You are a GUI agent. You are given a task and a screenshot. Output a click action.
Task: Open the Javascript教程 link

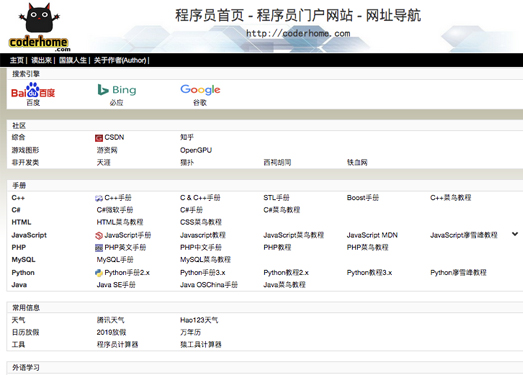pos(203,235)
